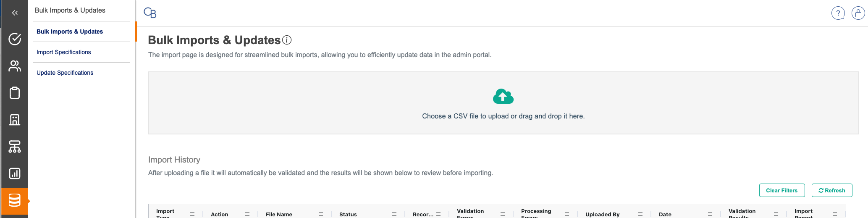Viewport: 868px width, 218px height.
Task: Open the Uploaded By column menu
Action: [640, 214]
